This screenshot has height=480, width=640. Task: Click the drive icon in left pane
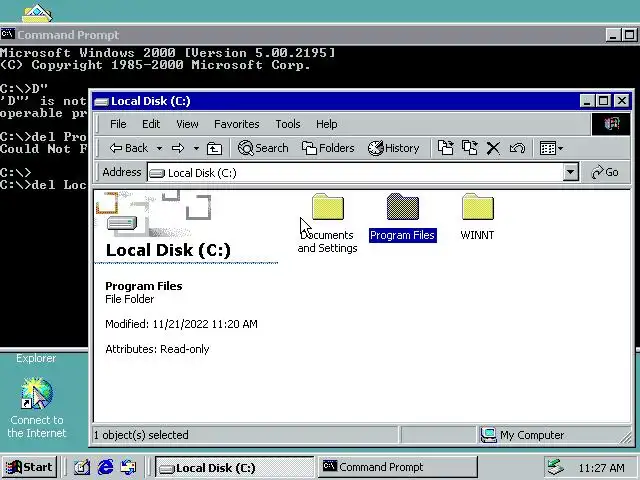point(122,224)
